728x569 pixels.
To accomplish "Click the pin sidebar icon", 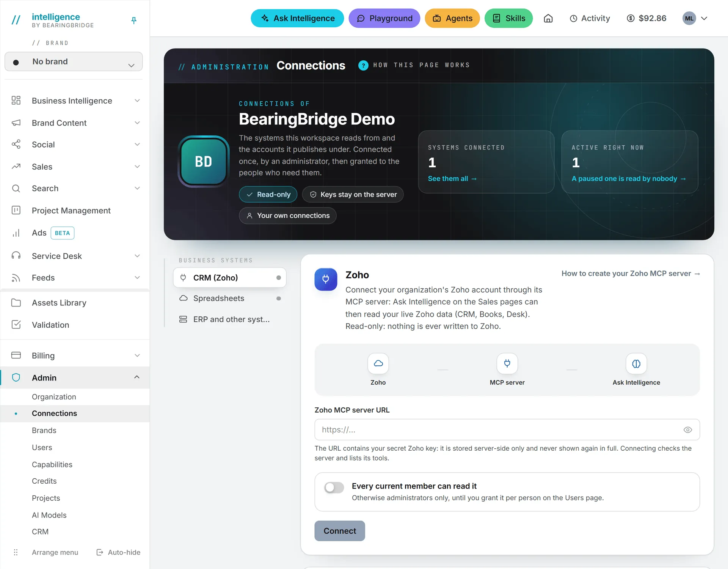I will click(134, 20).
